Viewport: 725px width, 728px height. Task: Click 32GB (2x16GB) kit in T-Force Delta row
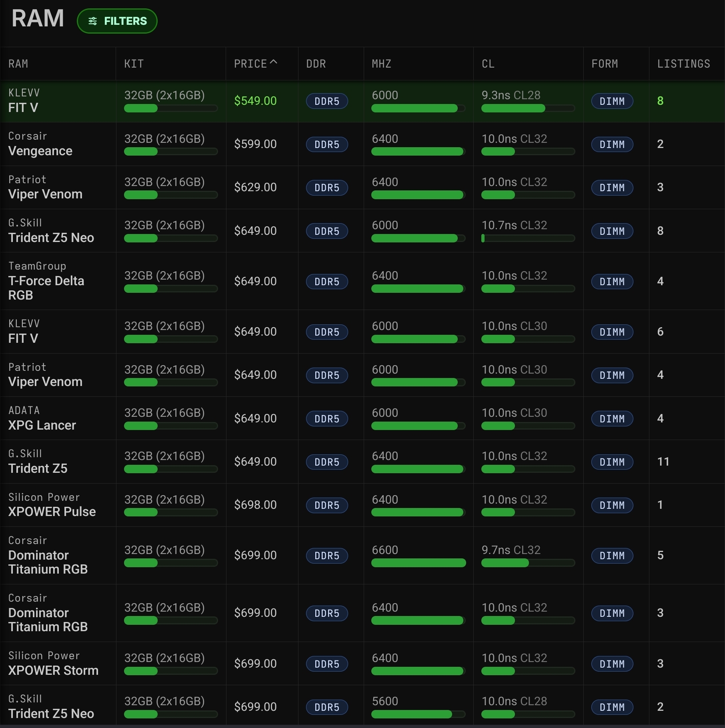(164, 276)
